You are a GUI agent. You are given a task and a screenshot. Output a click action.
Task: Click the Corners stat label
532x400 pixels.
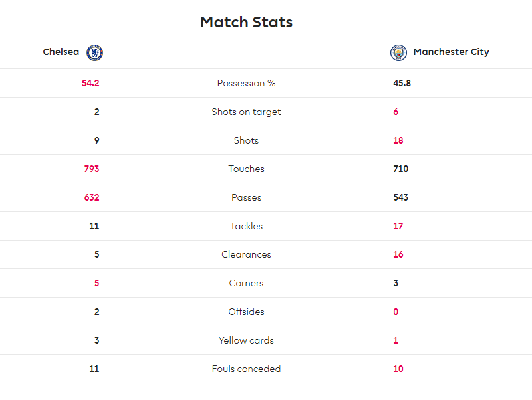(246, 283)
